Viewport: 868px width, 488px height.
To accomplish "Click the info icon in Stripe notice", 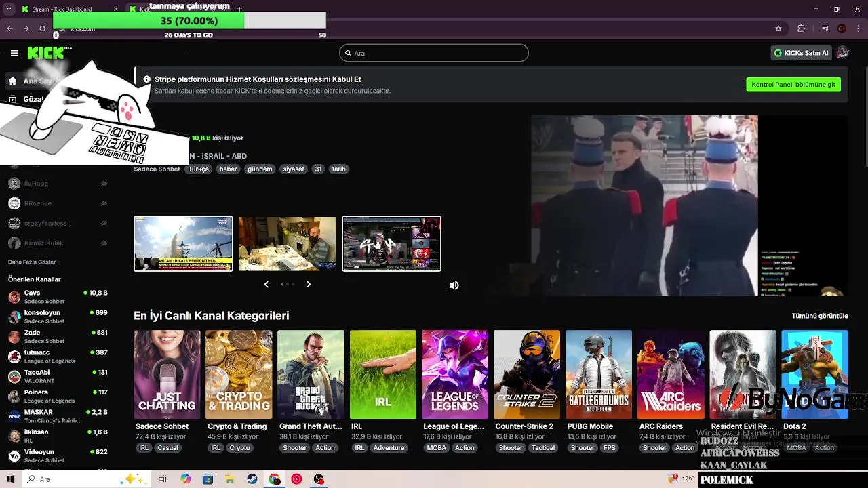I will coord(146,79).
